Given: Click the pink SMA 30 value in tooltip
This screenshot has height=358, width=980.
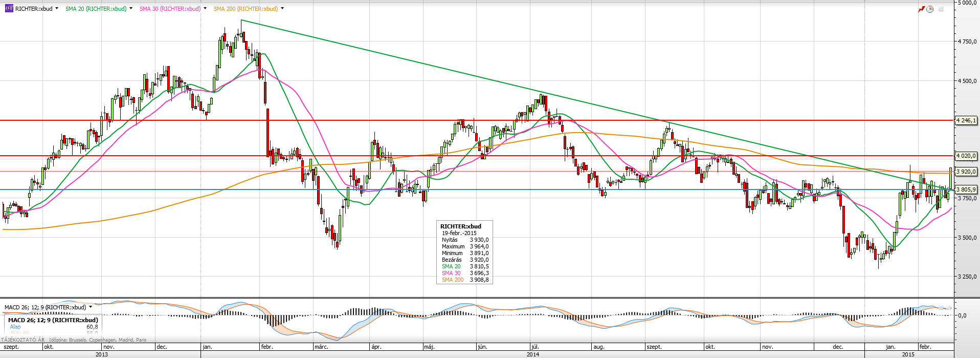Looking at the screenshot, I should (479, 273).
